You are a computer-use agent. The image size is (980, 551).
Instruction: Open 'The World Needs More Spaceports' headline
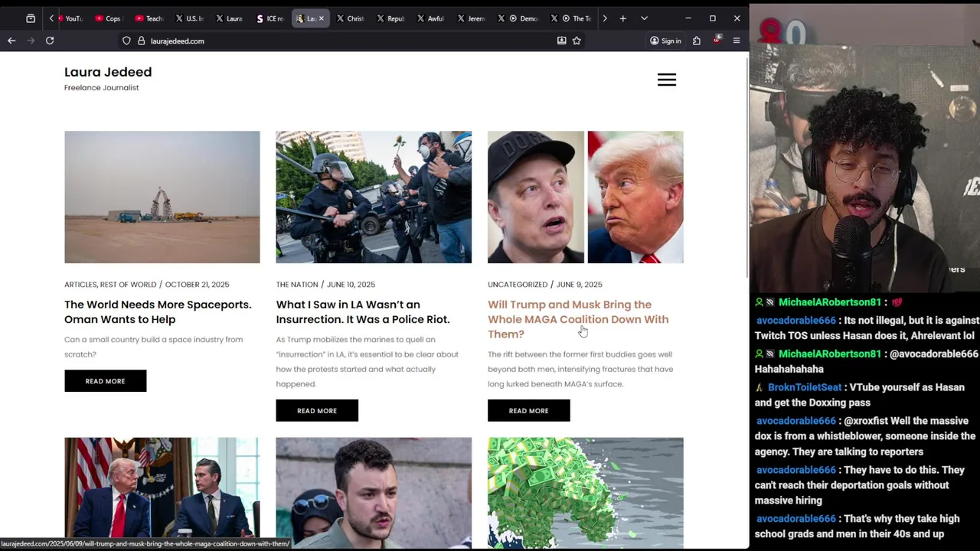click(x=158, y=311)
